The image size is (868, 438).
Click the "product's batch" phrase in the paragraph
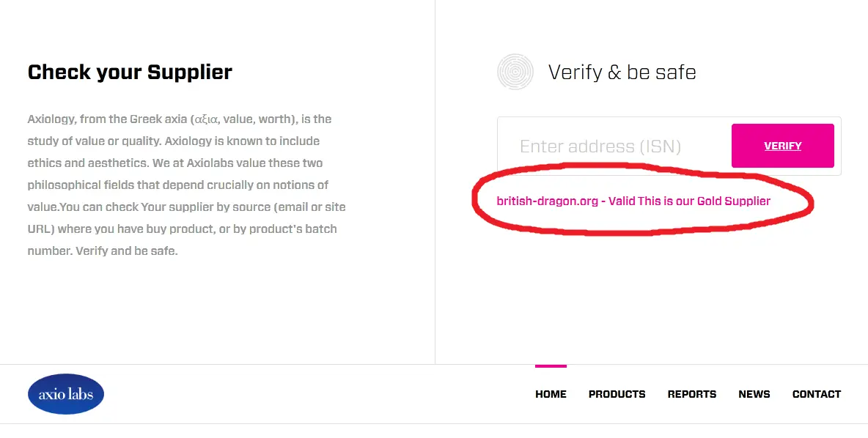(293, 229)
